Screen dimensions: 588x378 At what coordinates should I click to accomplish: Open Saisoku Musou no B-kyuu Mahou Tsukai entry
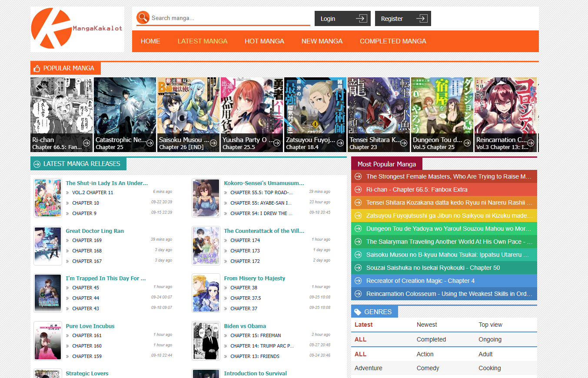point(444,255)
